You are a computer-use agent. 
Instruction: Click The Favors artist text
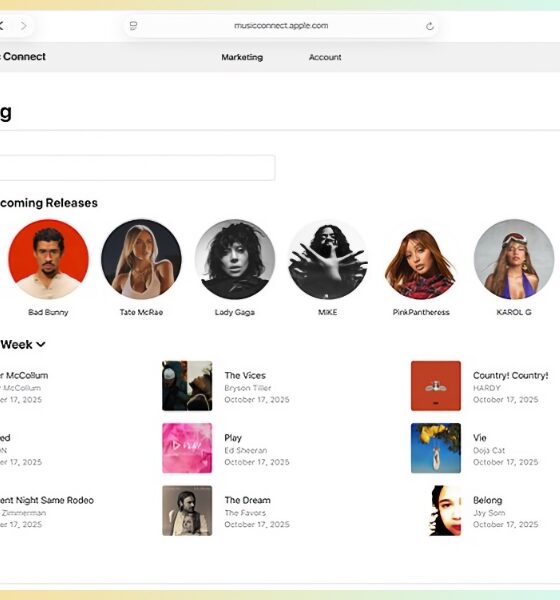point(245,513)
